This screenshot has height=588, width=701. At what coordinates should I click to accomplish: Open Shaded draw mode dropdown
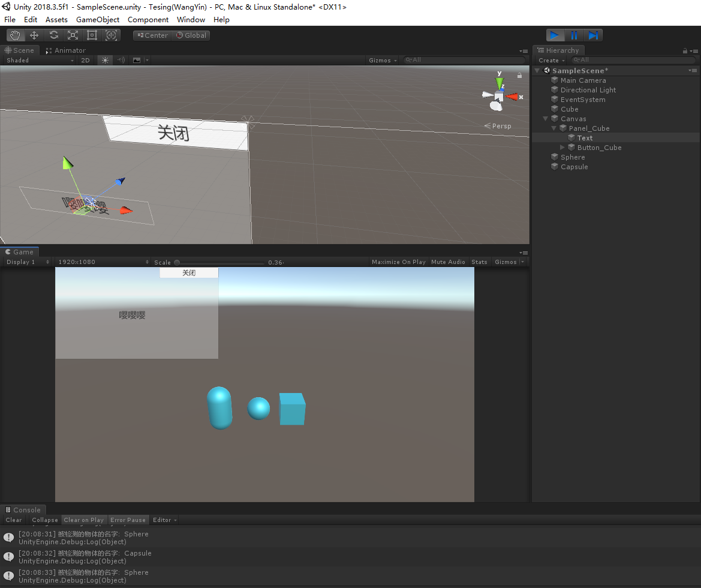40,61
